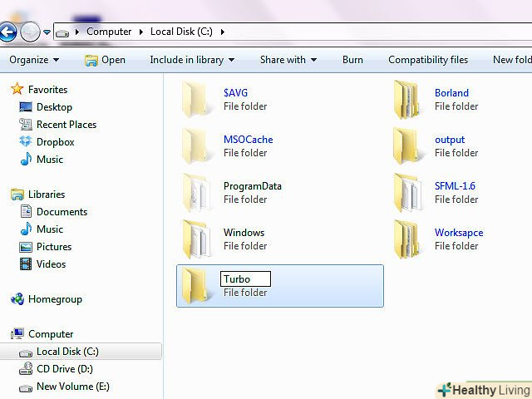Click the Homegroup icon

[x=17, y=299]
